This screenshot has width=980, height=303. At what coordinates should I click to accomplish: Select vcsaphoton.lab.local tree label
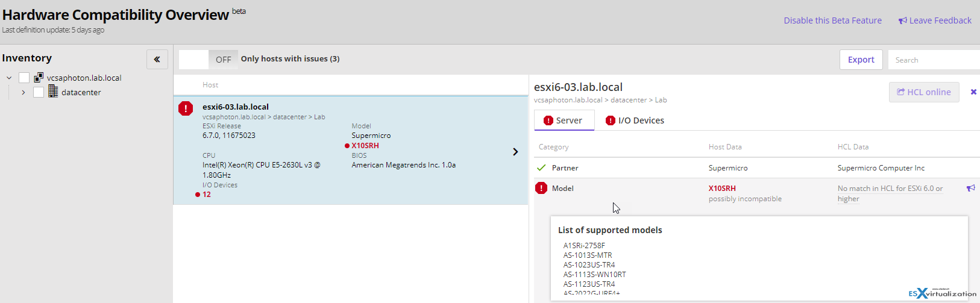pos(84,78)
